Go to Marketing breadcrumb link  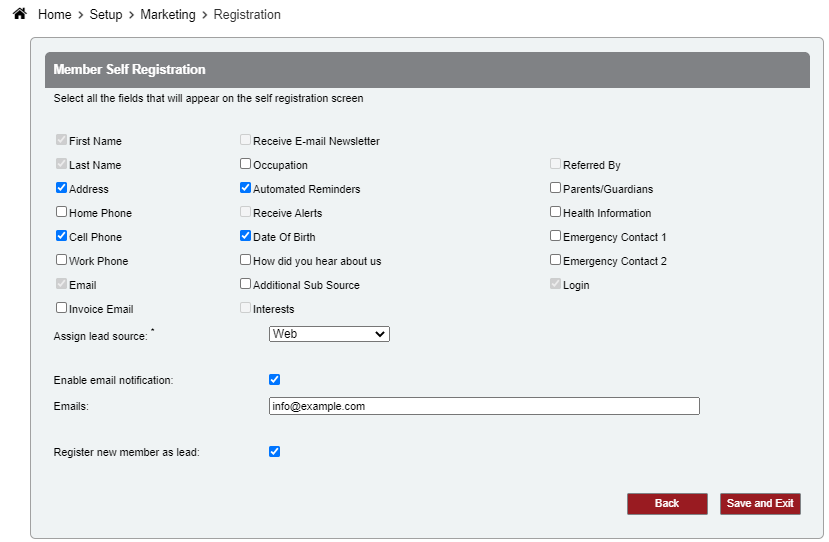pos(167,15)
